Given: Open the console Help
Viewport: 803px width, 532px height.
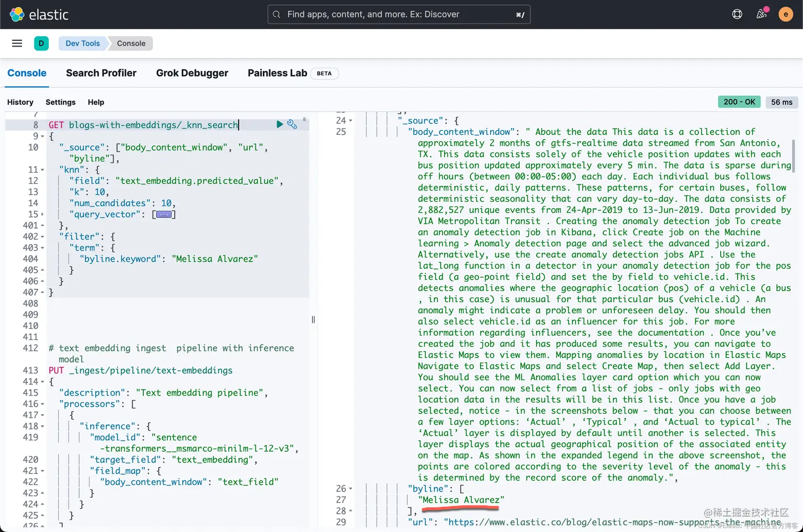Looking at the screenshot, I should [96, 102].
